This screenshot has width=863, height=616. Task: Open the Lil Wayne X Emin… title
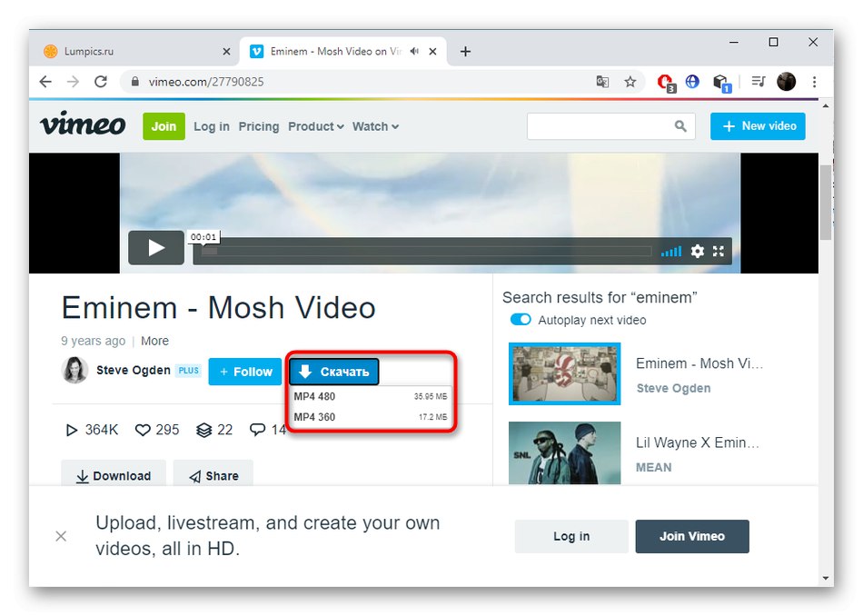click(x=698, y=442)
